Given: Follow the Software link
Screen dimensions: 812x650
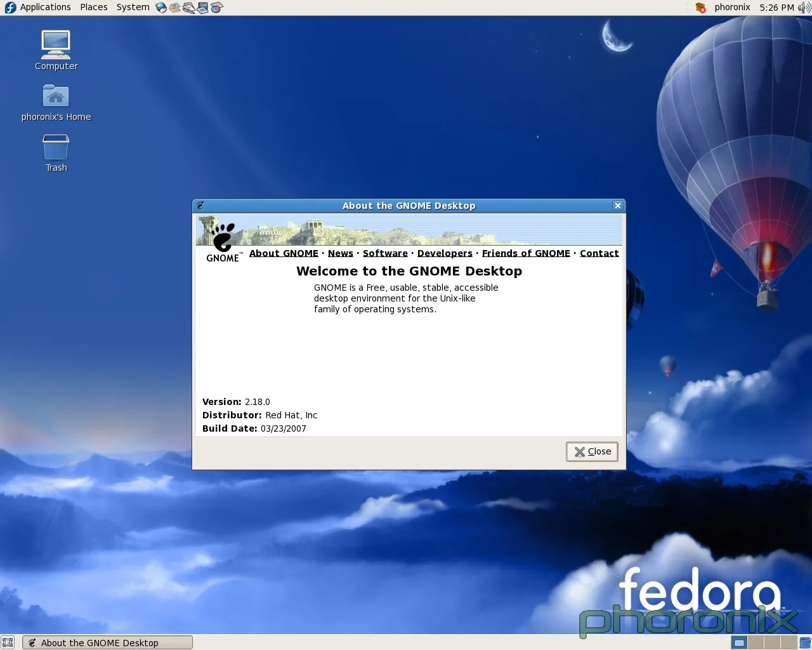Looking at the screenshot, I should 385,253.
